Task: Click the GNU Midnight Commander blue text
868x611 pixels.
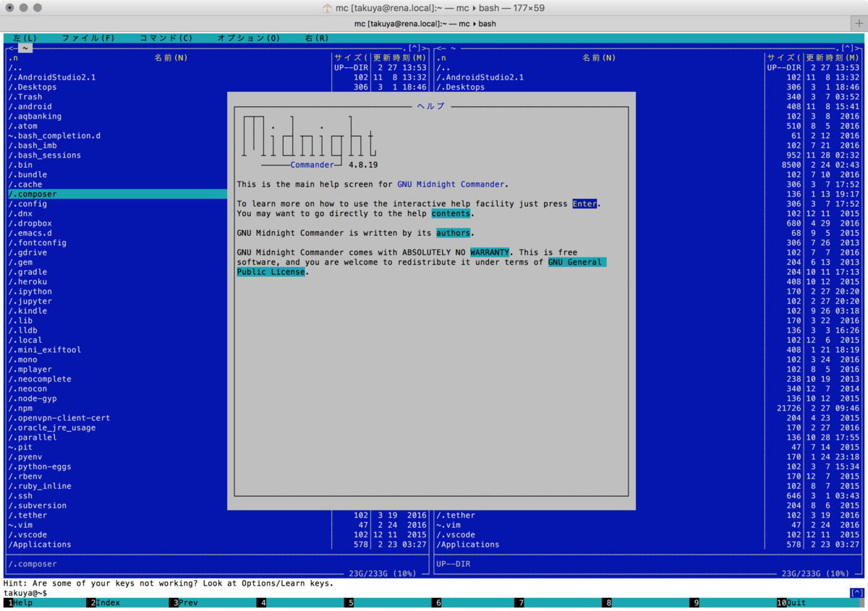Action: [451, 184]
